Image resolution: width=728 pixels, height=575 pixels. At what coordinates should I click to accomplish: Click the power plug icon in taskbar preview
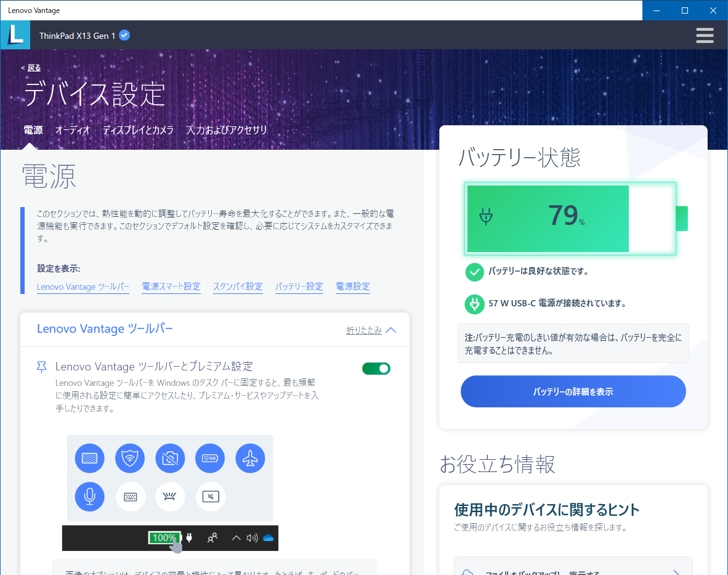point(189,538)
